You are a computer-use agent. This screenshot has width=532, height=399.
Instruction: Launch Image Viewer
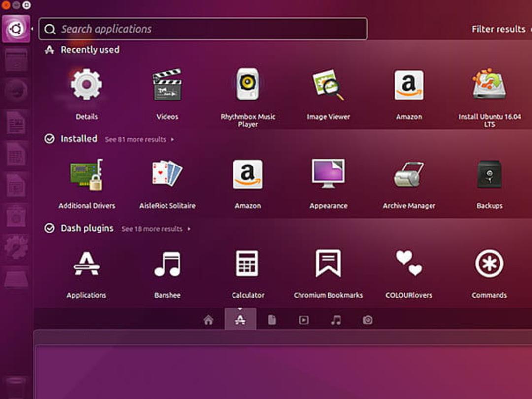click(x=328, y=85)
